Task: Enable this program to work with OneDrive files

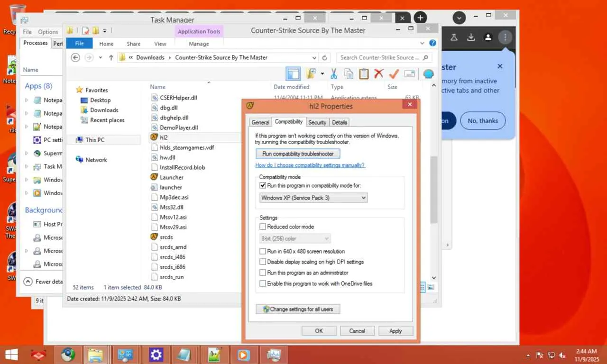Action: 263,283
